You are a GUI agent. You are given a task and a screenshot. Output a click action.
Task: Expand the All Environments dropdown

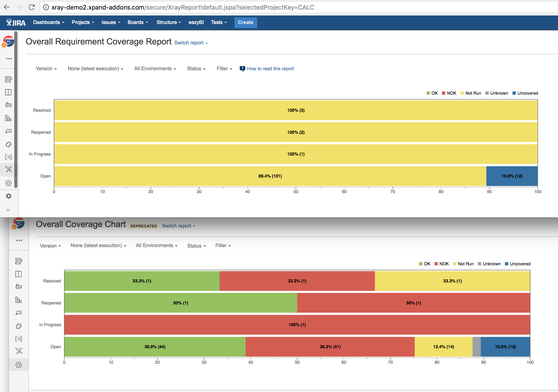tap(155, 68)
